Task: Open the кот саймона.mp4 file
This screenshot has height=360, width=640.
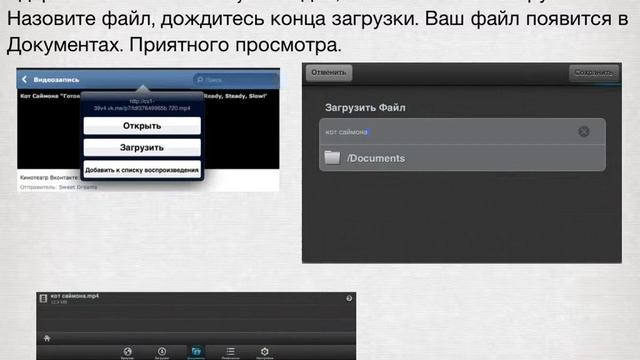Action: [196, 299]
